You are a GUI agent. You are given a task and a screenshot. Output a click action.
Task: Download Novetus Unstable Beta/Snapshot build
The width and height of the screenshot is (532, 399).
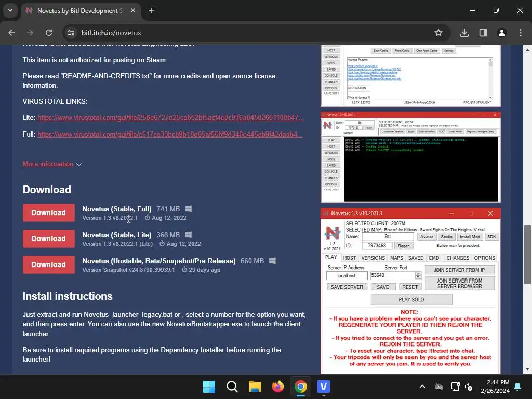48,264
